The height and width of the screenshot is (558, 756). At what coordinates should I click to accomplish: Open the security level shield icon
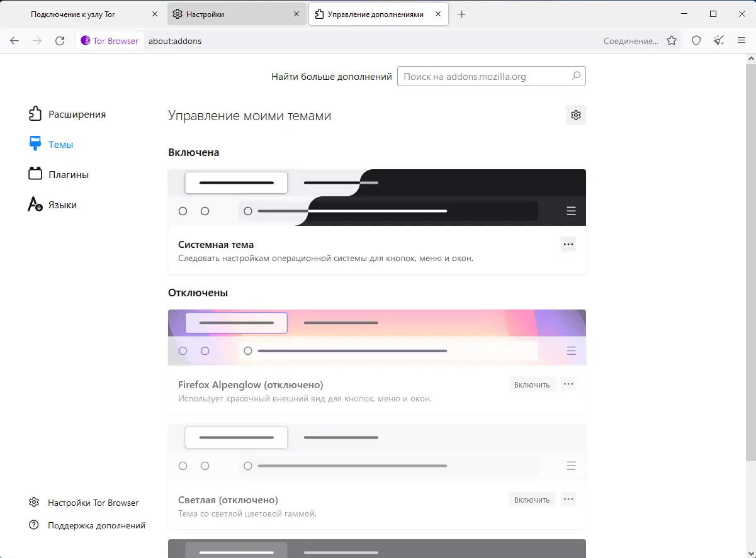point(696,41)
